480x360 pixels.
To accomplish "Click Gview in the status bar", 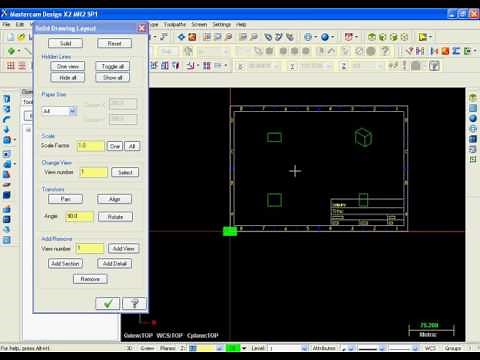I will [147, 348].
